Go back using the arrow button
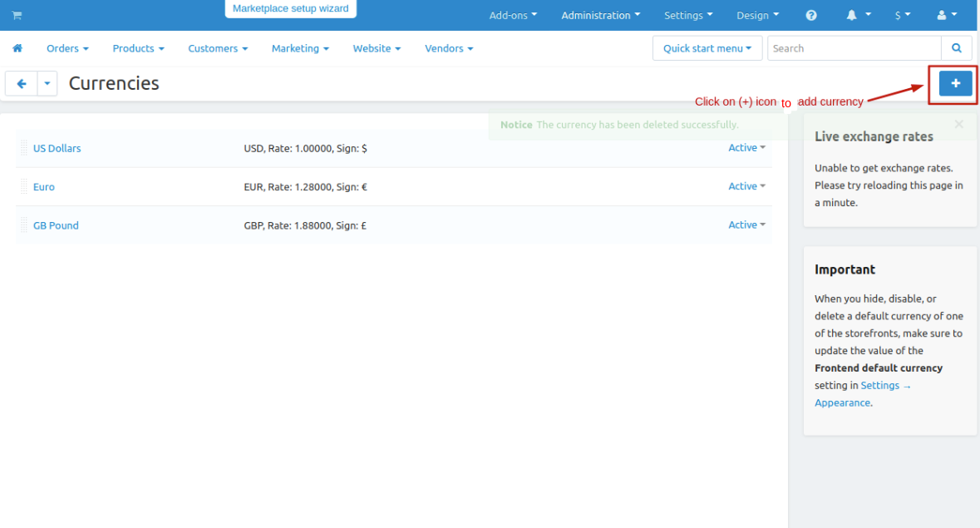 click(x=22, y=84)
